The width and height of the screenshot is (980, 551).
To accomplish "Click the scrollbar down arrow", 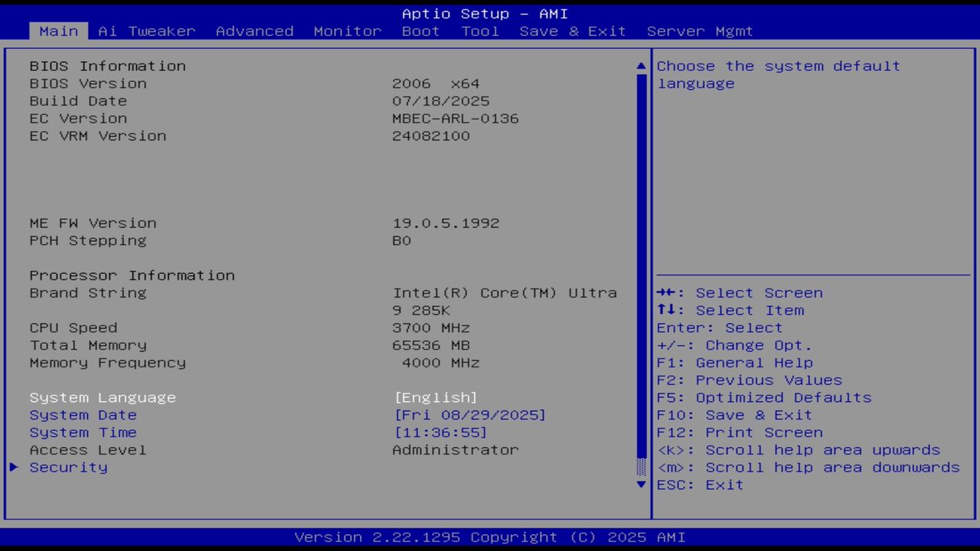I will point(641,484).
